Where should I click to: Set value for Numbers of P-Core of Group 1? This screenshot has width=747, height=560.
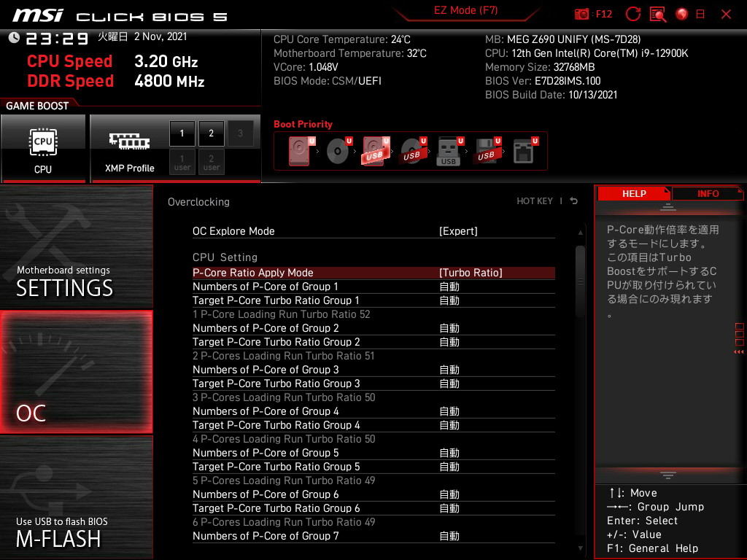point(449,286)
